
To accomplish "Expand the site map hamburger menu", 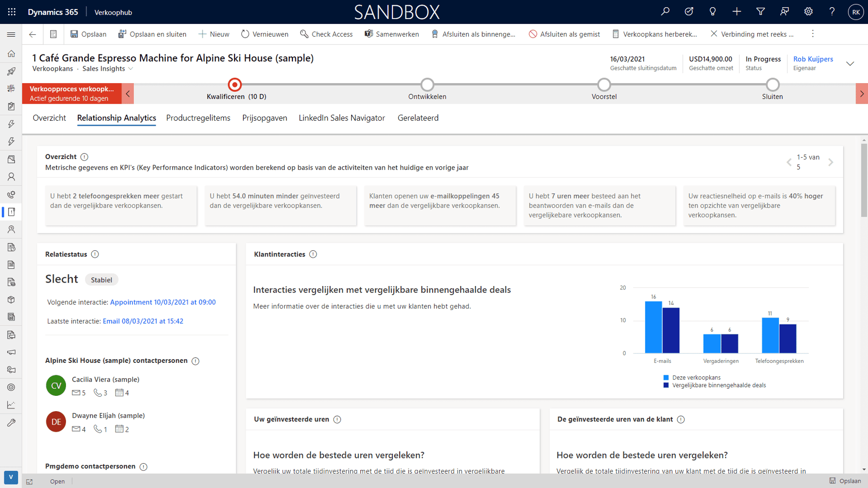I will tap(11, 34).
